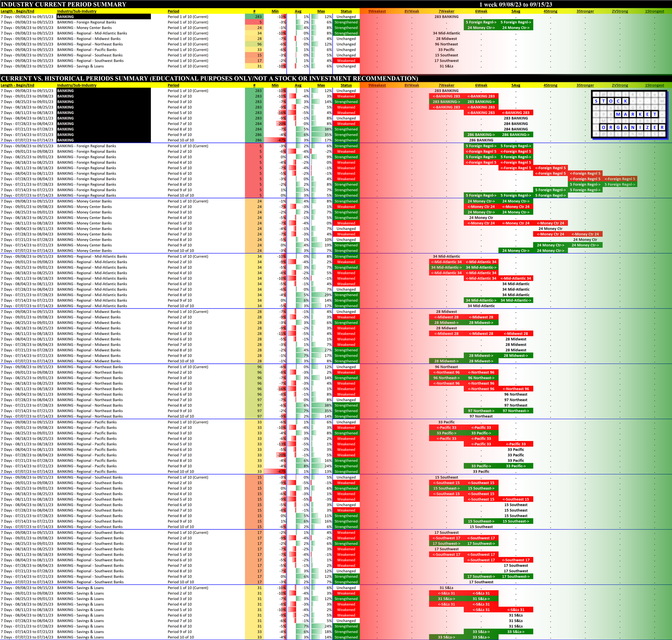Click 33 S&Ls-> cell under 7Weaker in last row

446,637
